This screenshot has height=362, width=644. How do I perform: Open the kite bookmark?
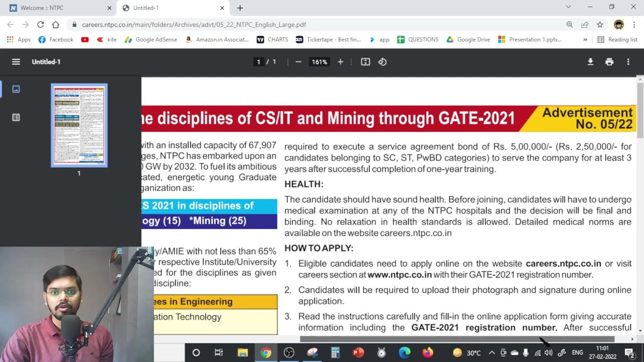click(106, 39)
